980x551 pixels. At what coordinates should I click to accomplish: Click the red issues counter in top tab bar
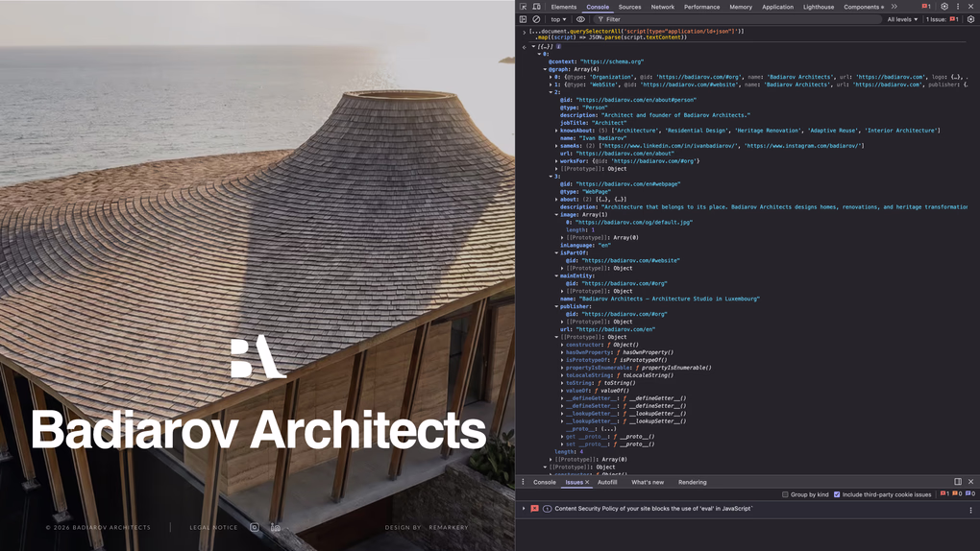click(926, 7)
